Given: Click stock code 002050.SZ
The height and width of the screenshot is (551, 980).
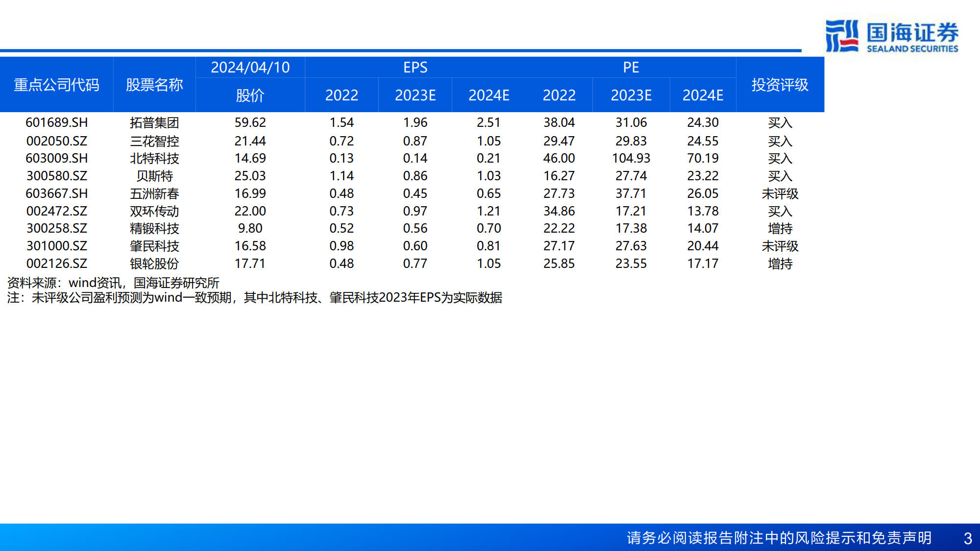Looking at the screenshot, I should pyautogui.click(x=56, y=141).
